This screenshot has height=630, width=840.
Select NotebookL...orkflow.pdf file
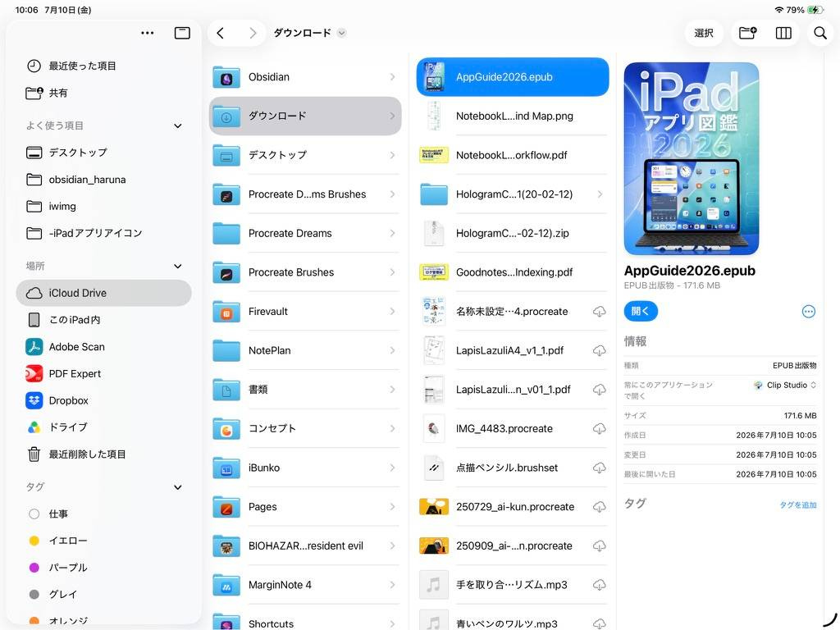[x=513, y=155]
